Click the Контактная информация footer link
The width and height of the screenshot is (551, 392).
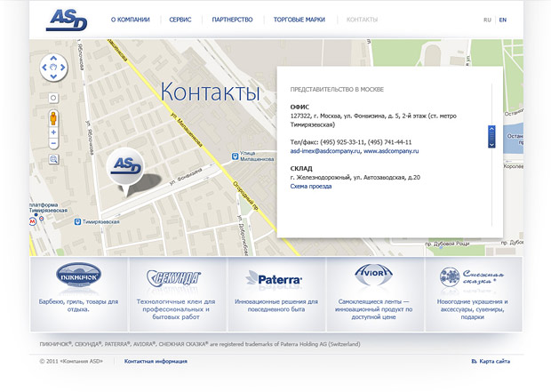pos(156,362)
